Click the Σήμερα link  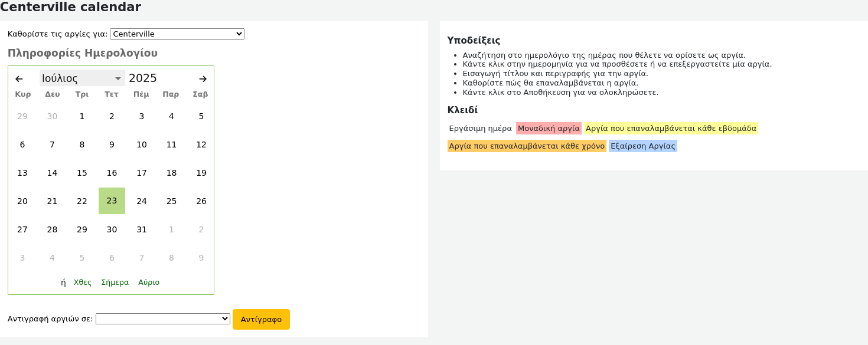[x=115, y=282]
